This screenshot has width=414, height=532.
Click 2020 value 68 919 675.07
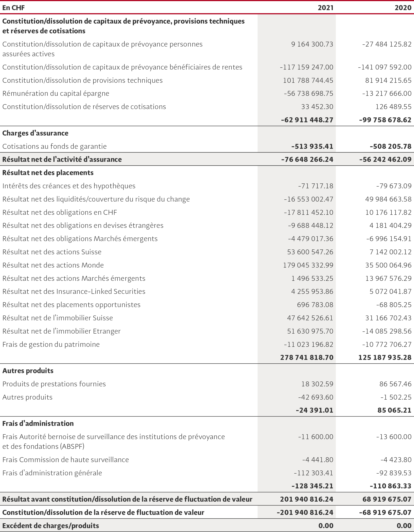point(387,499)
